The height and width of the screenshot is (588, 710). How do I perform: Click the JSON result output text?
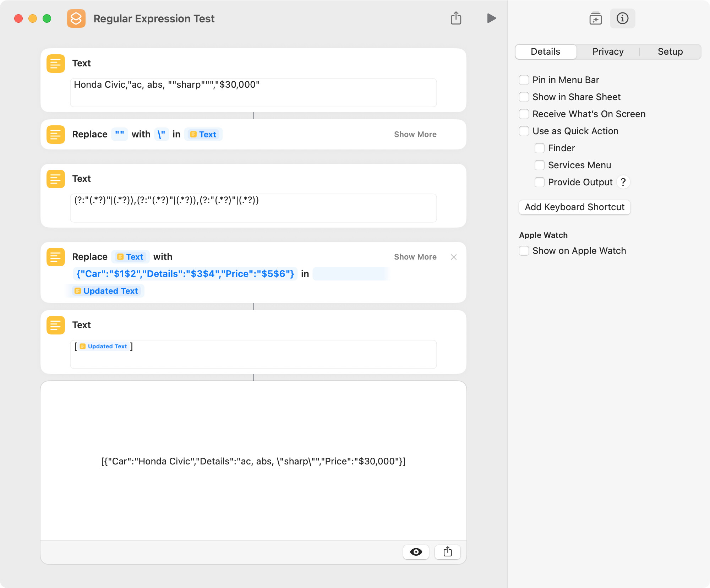pyautogui.click(x=253, y=461)
